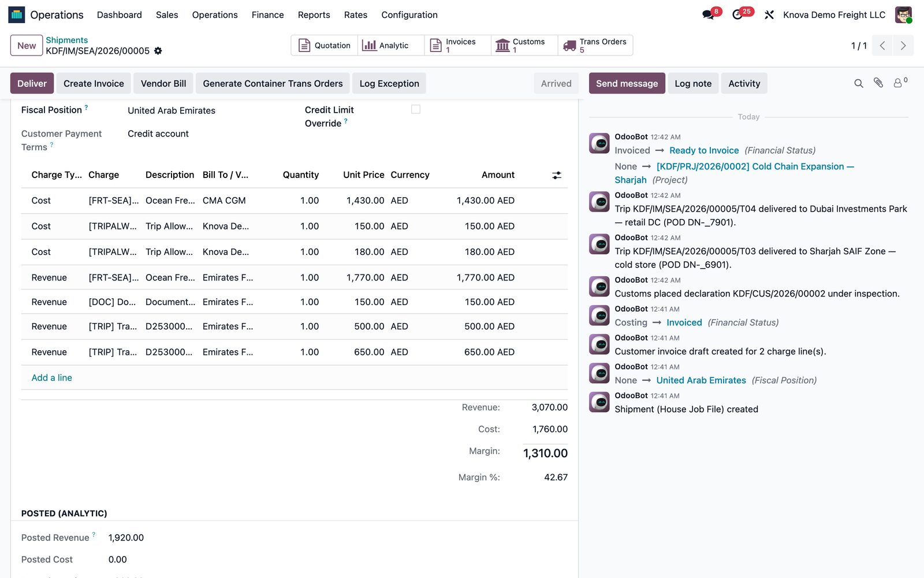This screenshot has width=924, height=578.
Task: Open Customs smart button
Action: pos(524,46)
